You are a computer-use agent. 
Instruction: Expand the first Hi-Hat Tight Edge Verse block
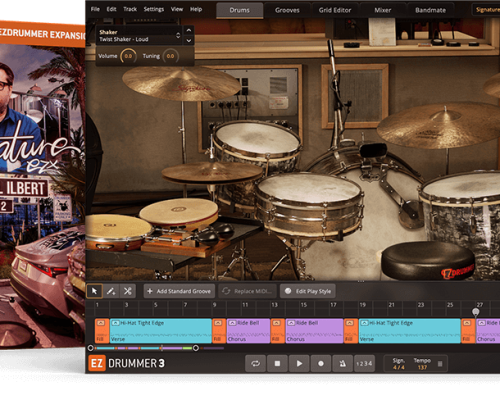(x=116, y=323)
